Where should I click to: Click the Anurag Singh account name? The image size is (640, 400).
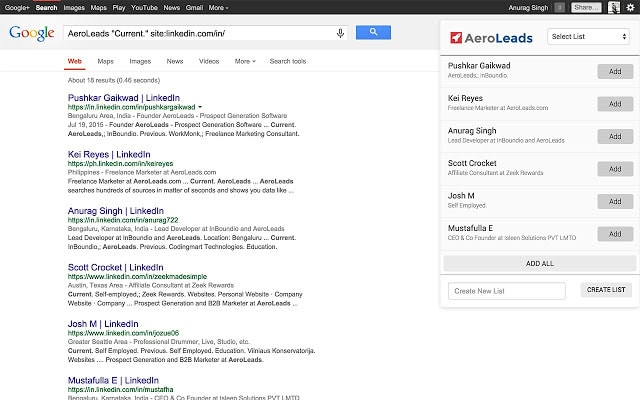tap(528, 7)
